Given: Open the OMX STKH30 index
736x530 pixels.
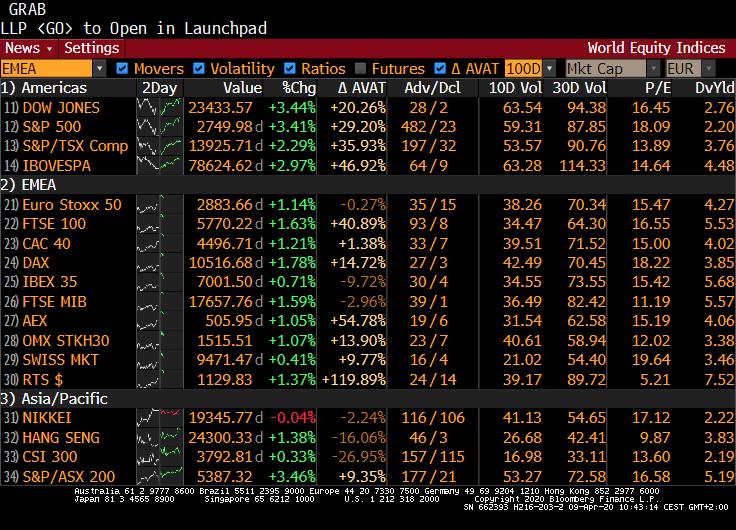Looking at the screenshot, I should pos(66,341).
